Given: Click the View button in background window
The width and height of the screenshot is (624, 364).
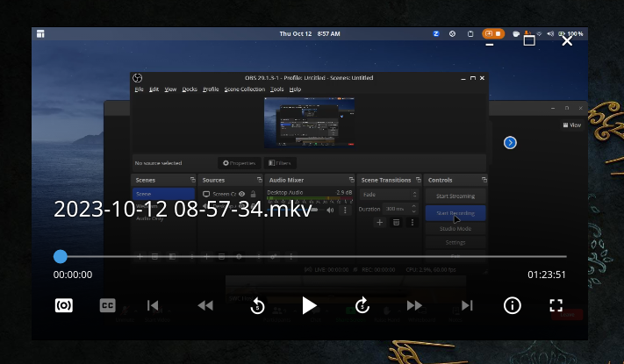Looking at the screenshot, I should (572, 125).
